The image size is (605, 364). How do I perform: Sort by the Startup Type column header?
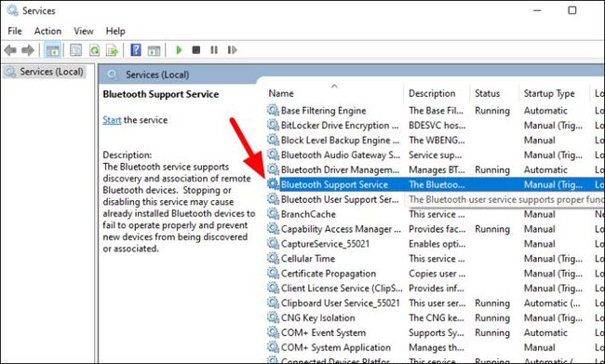click(x=549, y=93)
